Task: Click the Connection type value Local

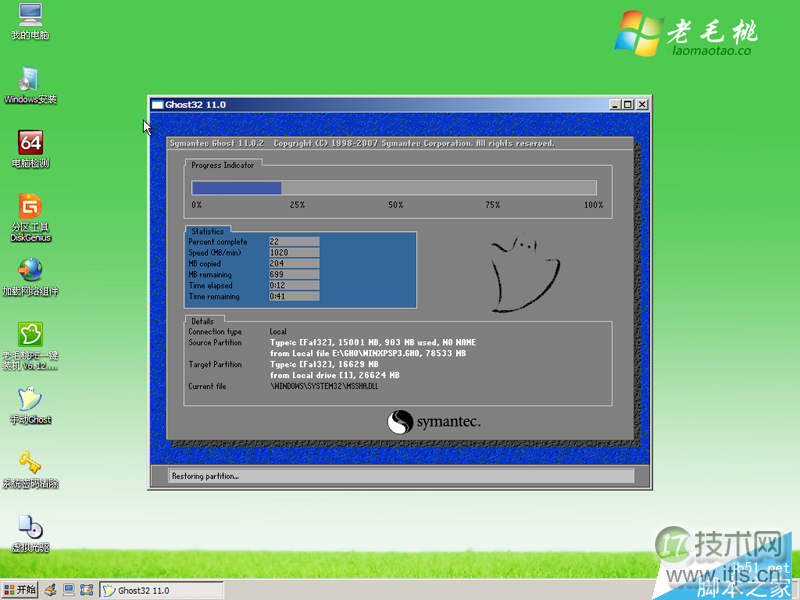Action: click(x=278, y=332)
